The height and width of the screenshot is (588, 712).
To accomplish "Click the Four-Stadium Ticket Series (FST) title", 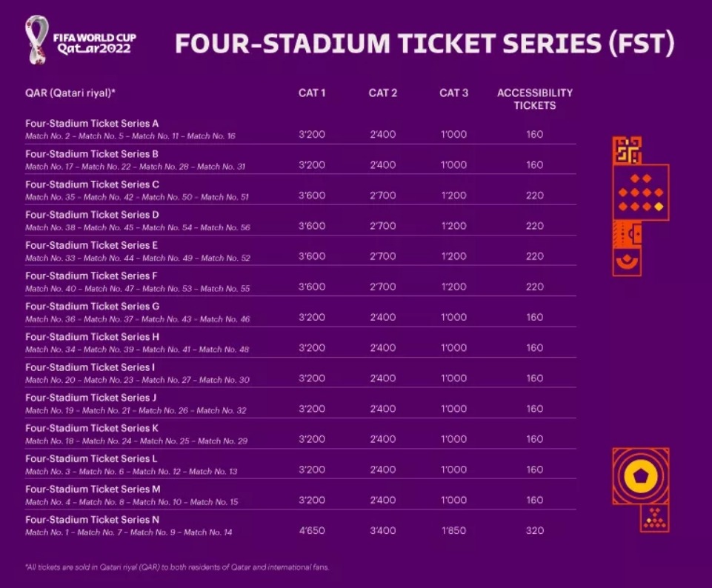I will tap(424, 44).
